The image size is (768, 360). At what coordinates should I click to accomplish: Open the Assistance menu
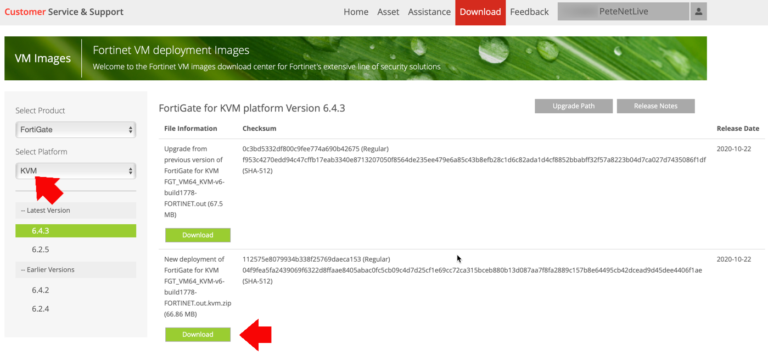(429, 12)
